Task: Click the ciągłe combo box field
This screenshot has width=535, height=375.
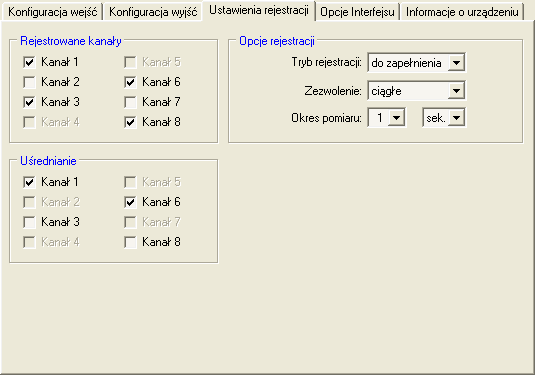Action: pyautogui.click(x=416, y=91)
